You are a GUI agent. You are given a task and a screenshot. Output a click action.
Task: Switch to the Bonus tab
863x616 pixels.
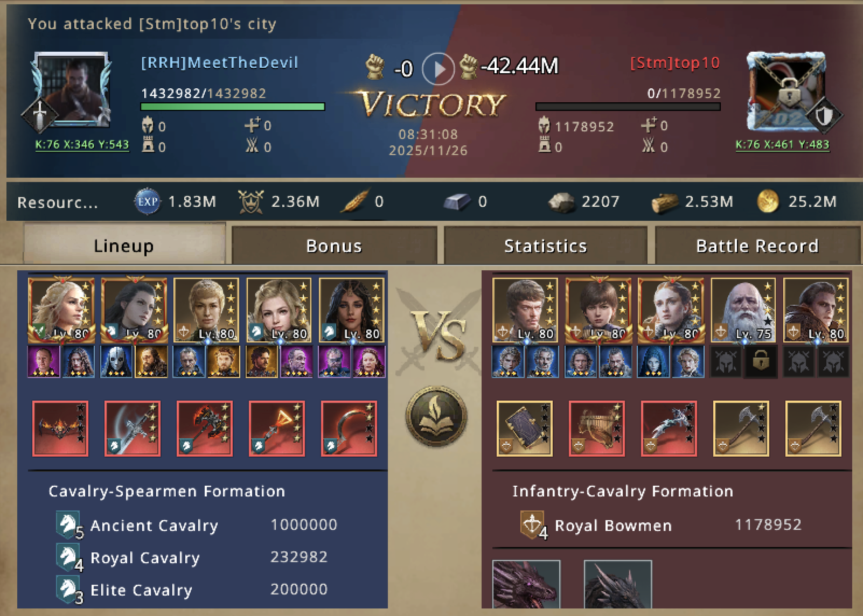pos(334,246)
